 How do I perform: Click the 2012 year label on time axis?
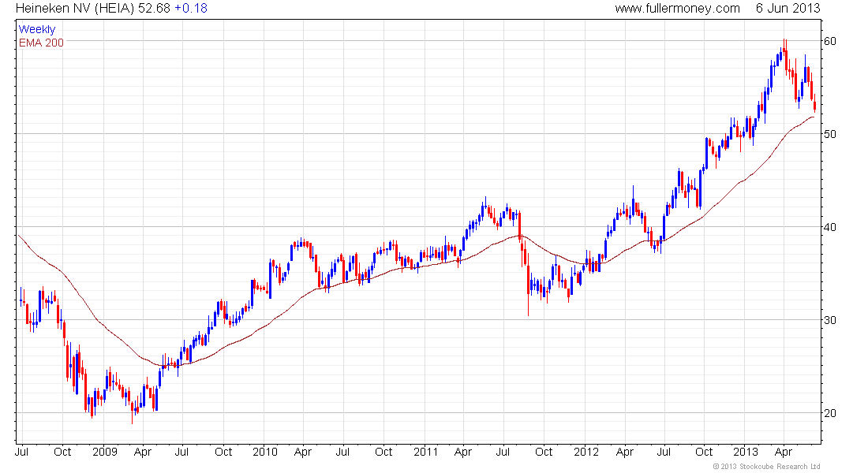point(586,452)
